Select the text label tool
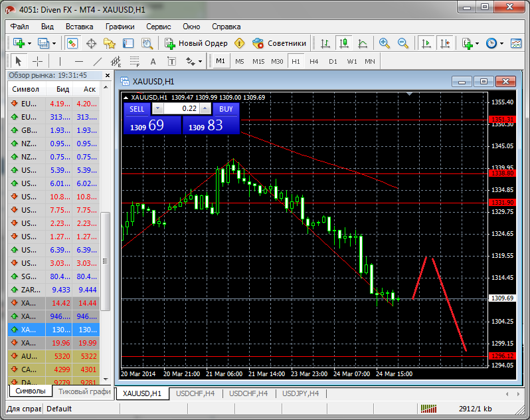The height and width of the screenshot is (420, 530). [x=172, y=61]
